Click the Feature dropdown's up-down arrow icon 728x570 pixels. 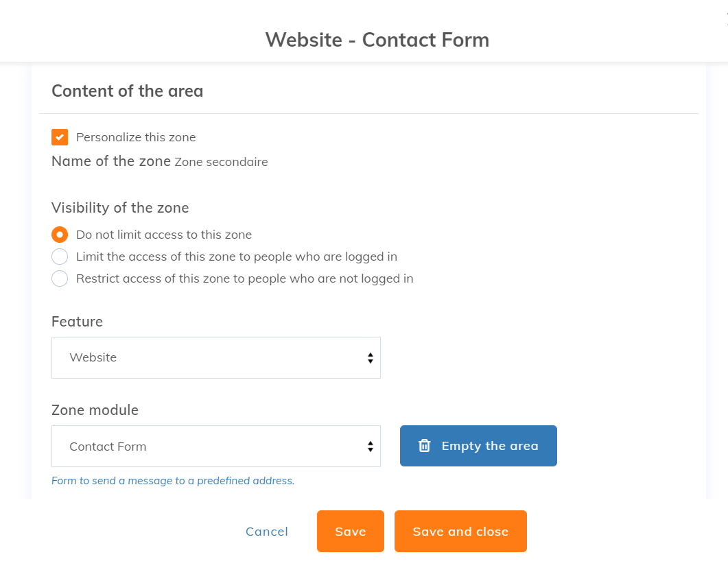pos(370,357)
